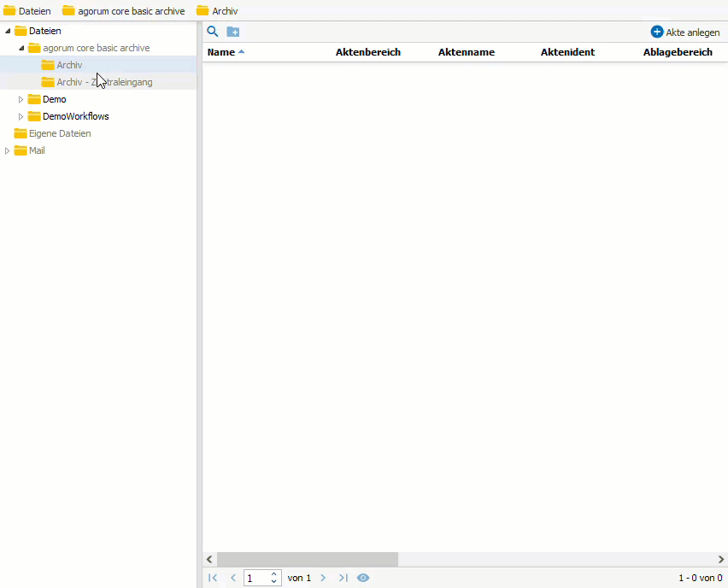Go to next page arrow

point(323,578)
